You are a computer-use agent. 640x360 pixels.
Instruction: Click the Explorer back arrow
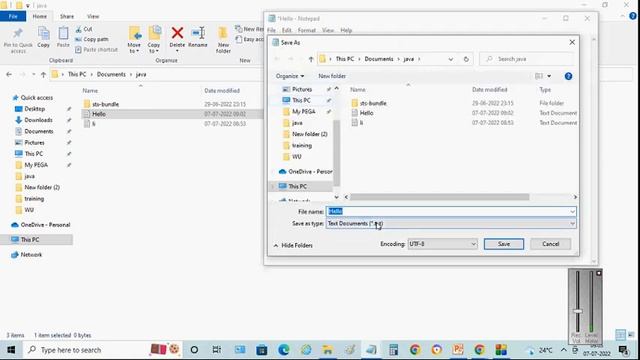click(x=9, y=74)
